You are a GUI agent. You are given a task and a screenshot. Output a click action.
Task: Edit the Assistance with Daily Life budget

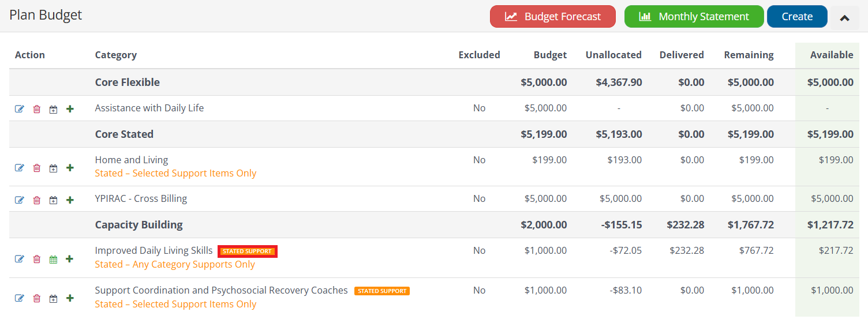click(20, 109)
